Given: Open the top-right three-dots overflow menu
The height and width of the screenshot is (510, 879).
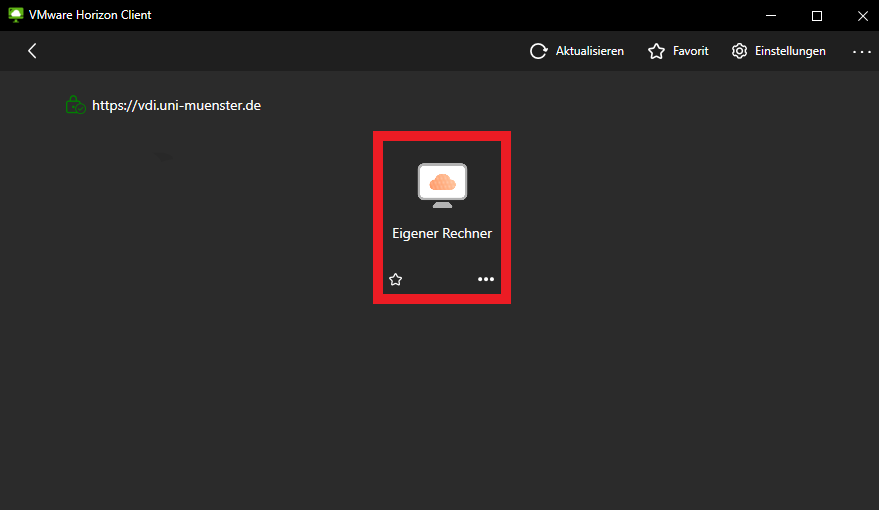Looking at the screenshot, I should coord(861,51).
